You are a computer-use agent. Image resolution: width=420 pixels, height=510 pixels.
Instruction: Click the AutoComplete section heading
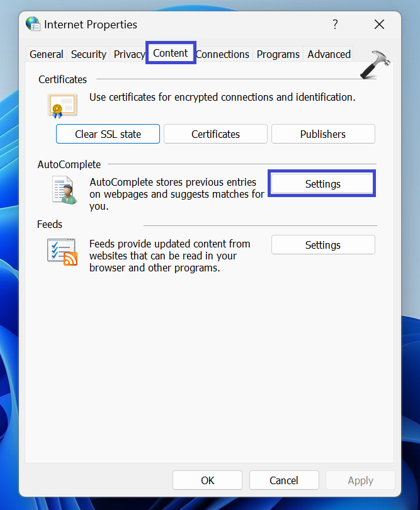point(69,164)
